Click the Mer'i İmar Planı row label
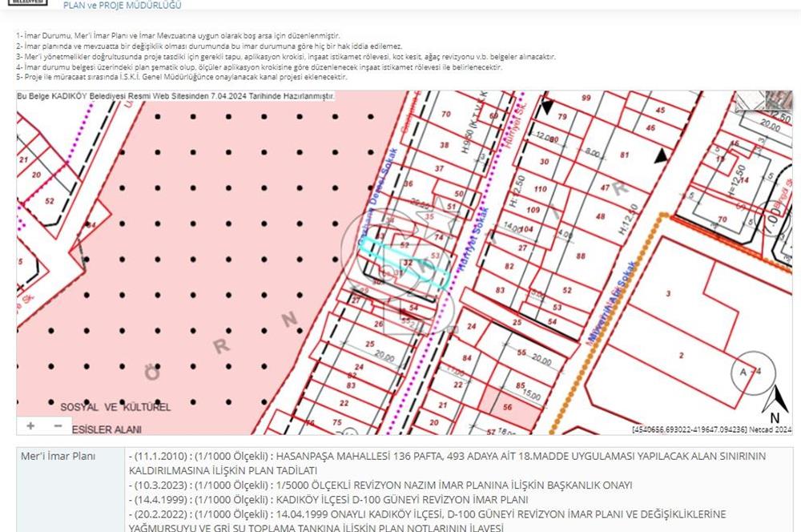Screen dimensions: 801x532 point(58,456)
